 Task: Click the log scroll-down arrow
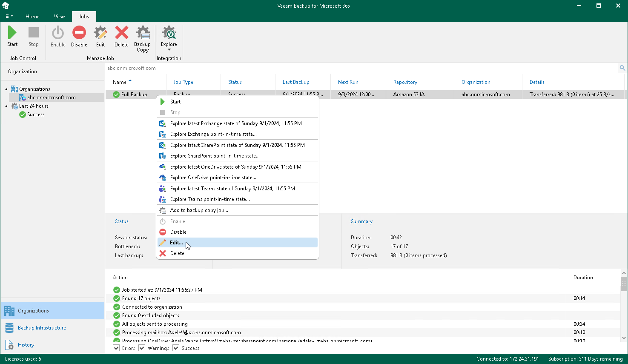point(624,338)
